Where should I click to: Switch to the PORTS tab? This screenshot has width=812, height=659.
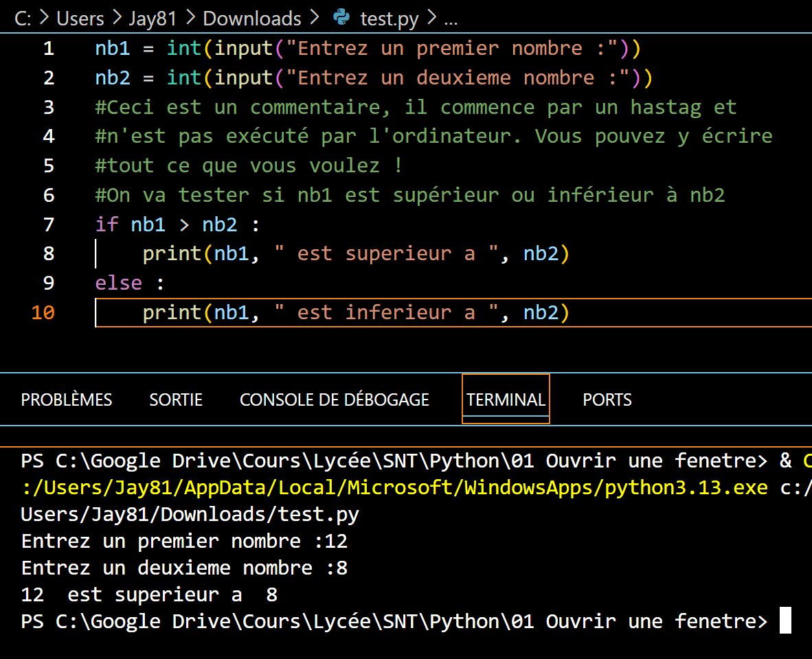click(607, 400)
